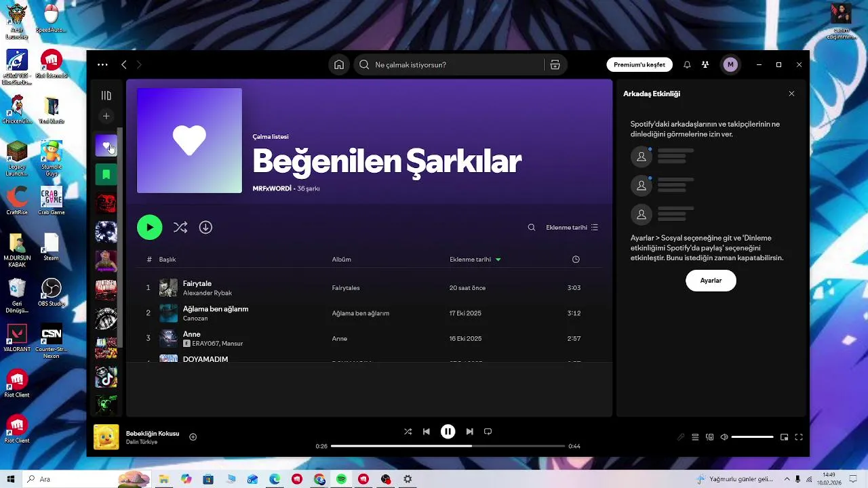This screenshot has height=488, width=868.
Task: Click the taskbar Ara search box
Action: tap(88, 479)
